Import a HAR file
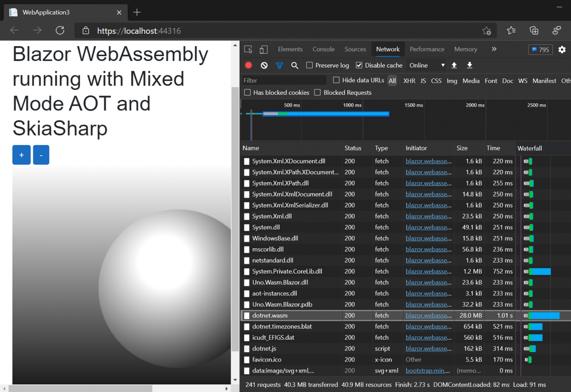This screenshot has width=571, height=392. [x=454, y=65]
